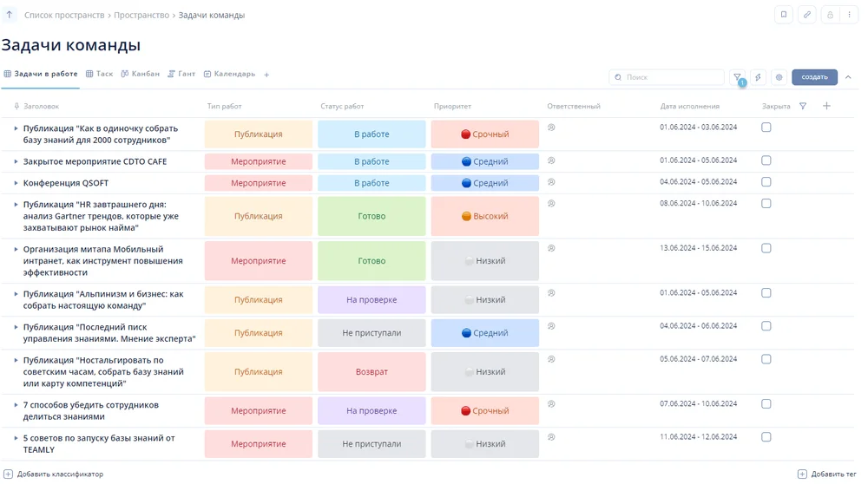Screen dimensions: 868x484
Task: Open the three-dot more options menu
Action: coord(850,15)
